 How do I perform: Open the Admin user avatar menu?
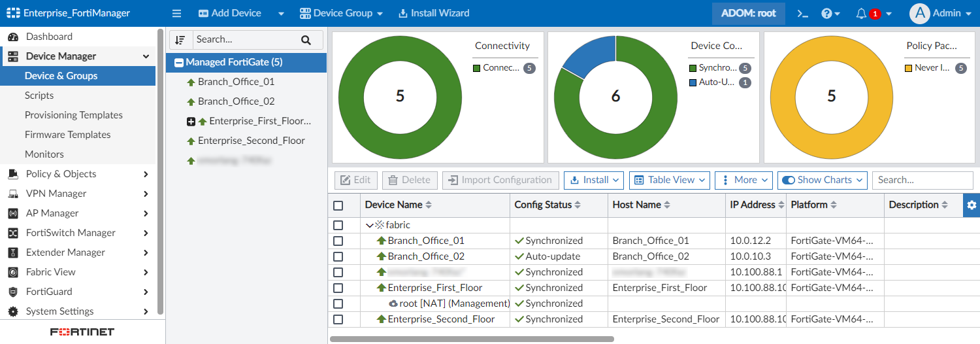click(919, 13)
